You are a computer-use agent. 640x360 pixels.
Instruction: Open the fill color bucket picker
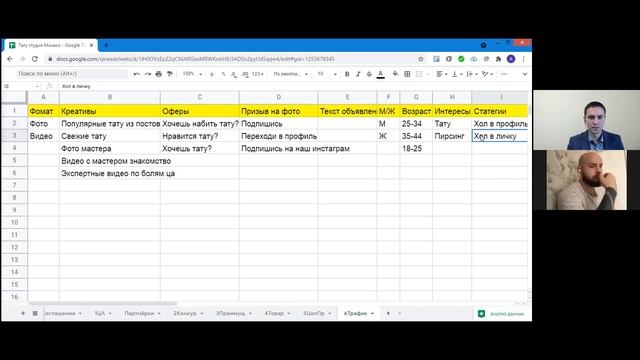click(395, 74)
